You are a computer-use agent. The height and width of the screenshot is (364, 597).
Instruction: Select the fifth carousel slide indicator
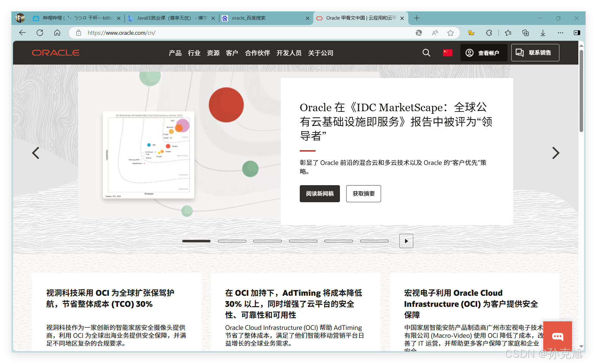pos(339,241)
